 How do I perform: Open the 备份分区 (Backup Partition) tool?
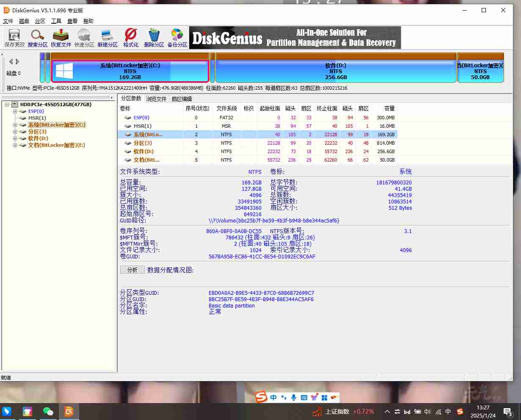click(x=177, y=38)
